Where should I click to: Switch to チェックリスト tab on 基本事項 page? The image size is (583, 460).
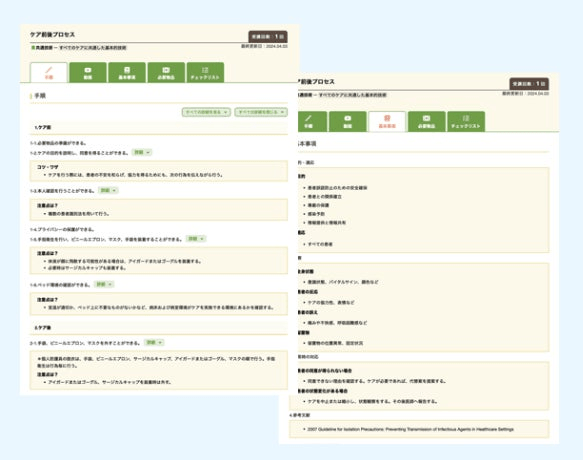coord(466,121)
